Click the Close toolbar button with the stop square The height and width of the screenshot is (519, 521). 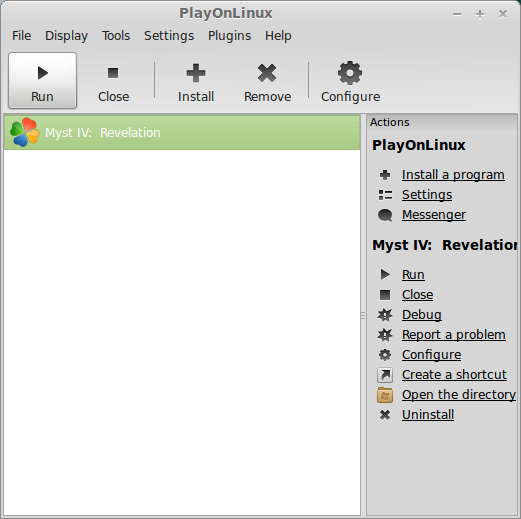point(113,80)
